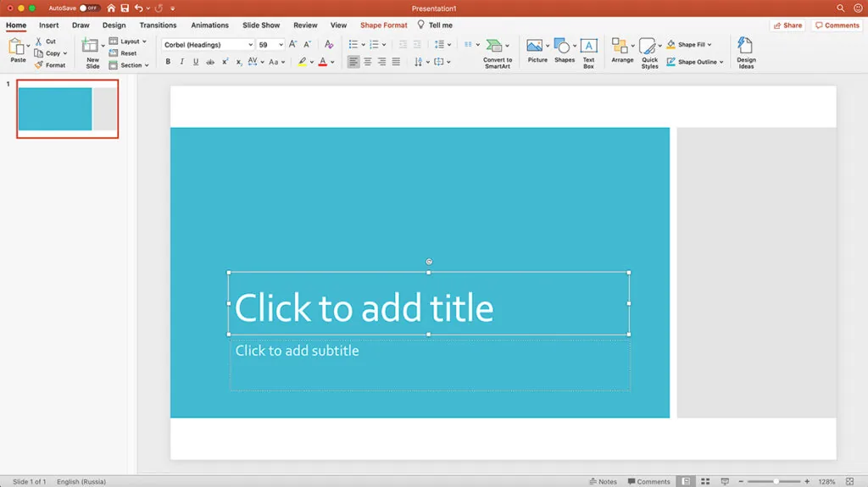Expand the Shape Outline dropdown
Viewport: 868px width, 487px height.
point(721,62)
